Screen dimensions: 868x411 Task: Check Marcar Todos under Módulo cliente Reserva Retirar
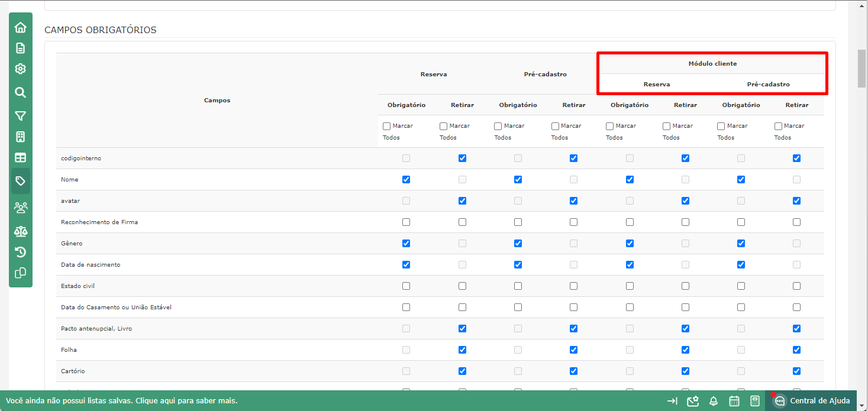[666, 126]
